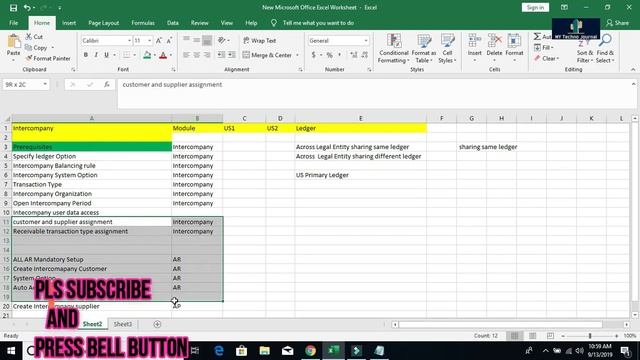This screenshot has width=640, height=360.
Task: Click Merge & Center button
Action: click(x=267, y=55)
